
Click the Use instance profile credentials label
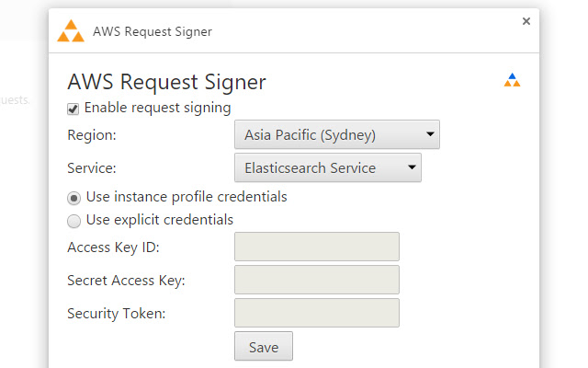pyautogui.click(x=187, y=197)
